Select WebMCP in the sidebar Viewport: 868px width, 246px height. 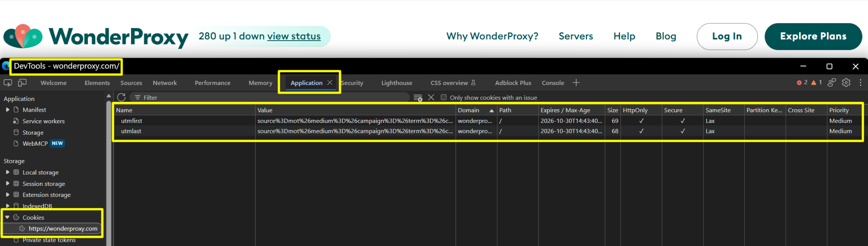click(x=35, y=144)
